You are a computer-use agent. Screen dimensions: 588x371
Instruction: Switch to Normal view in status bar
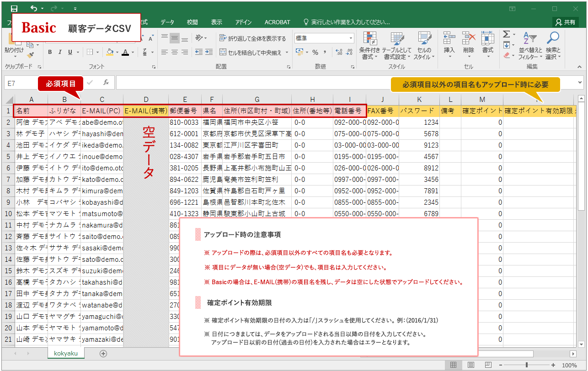click(453, 365)
